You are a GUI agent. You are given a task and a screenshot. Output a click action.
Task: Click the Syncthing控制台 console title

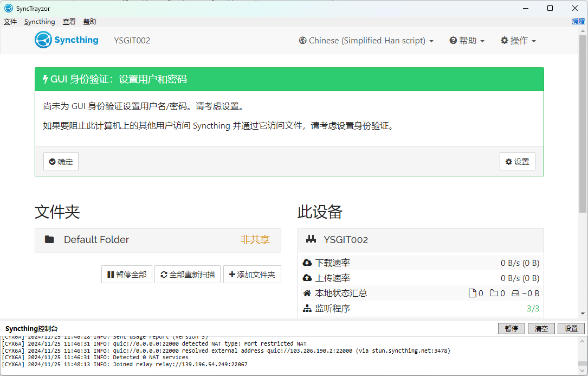click(31, 329)
